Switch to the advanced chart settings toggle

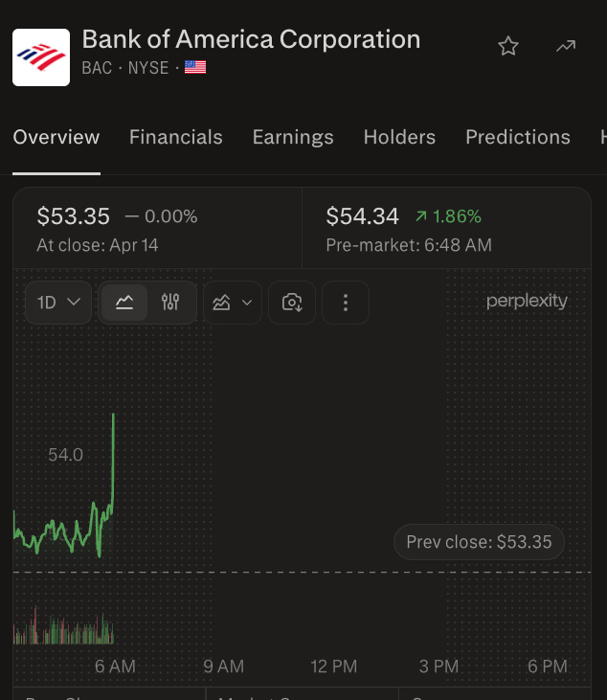coord(170,303)
